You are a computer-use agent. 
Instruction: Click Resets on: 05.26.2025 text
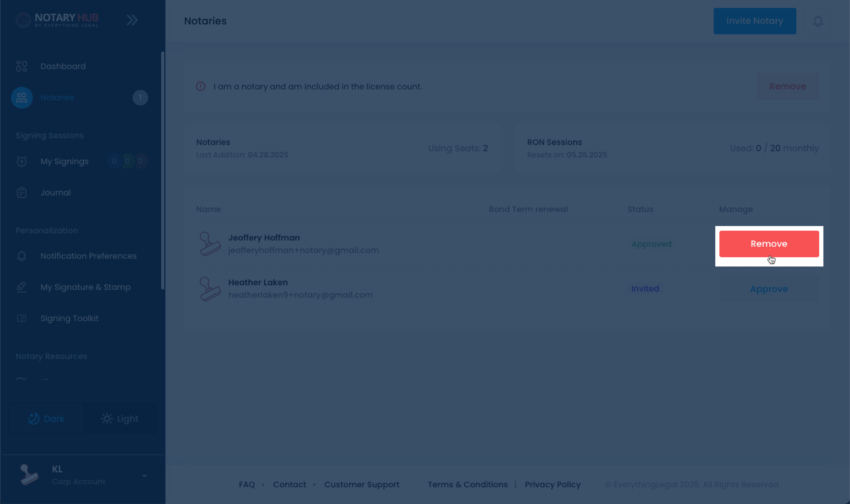coord(567,155)
